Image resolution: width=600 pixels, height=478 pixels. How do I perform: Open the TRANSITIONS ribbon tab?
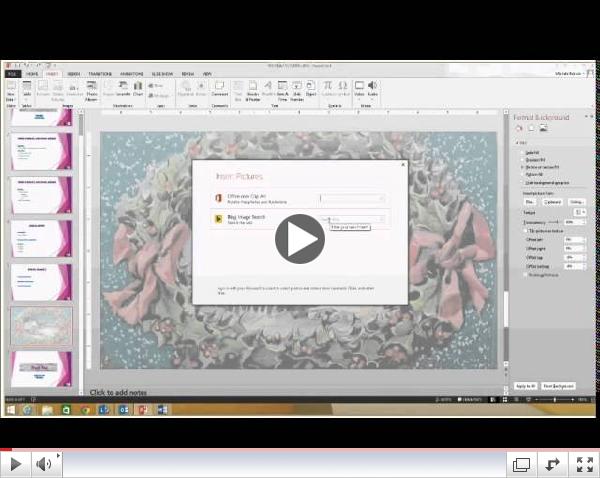(x=100, y=74)
